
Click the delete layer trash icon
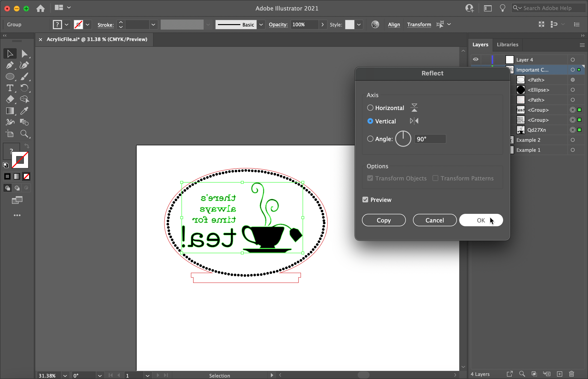[x=572, y=374]
